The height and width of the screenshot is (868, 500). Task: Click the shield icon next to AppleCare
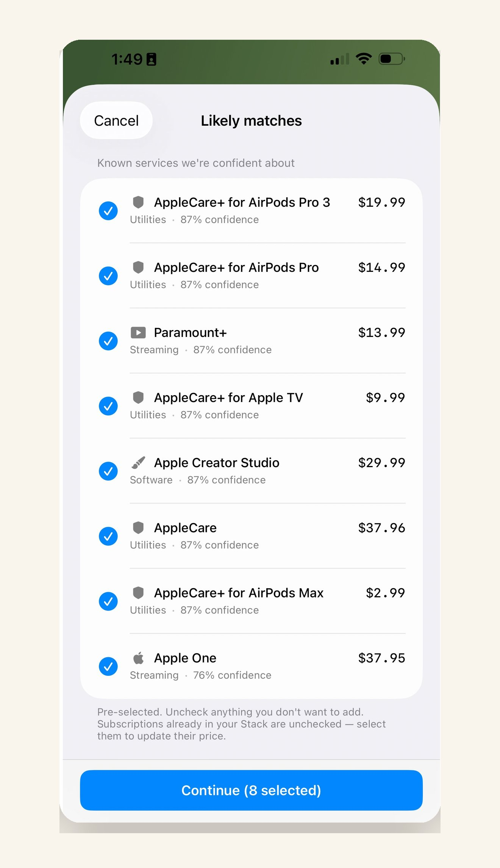pos(138,528)
